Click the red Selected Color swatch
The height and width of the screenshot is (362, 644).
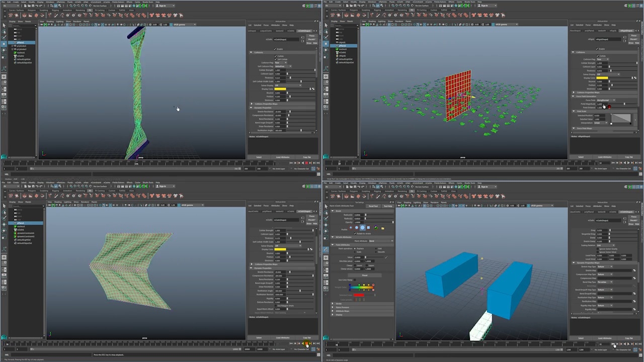coord(358,295)
